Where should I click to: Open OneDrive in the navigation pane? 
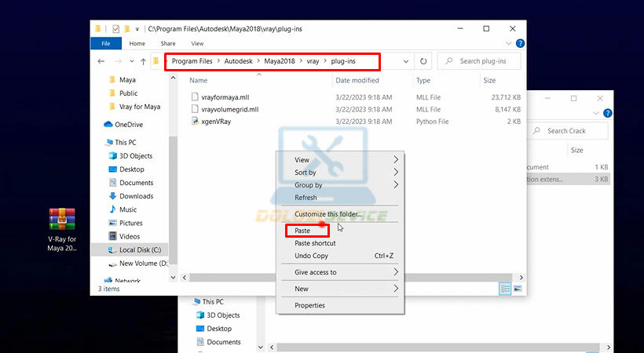(128, 124)
